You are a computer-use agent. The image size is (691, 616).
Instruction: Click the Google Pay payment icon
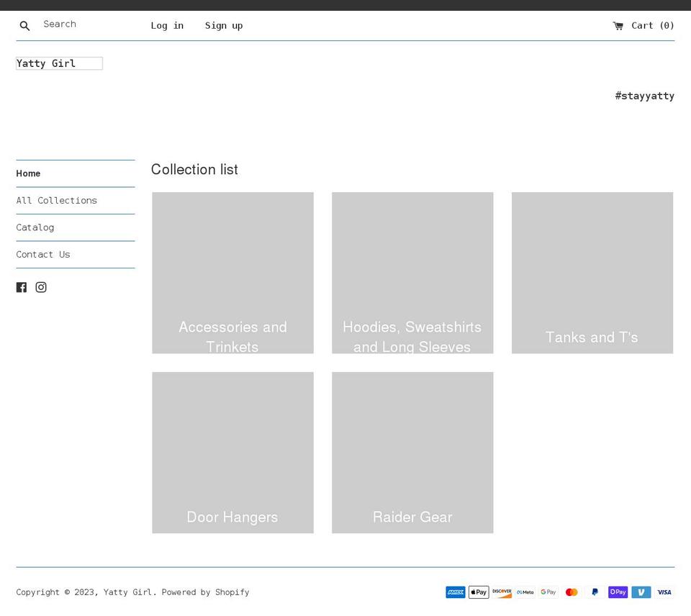point(548,592)
